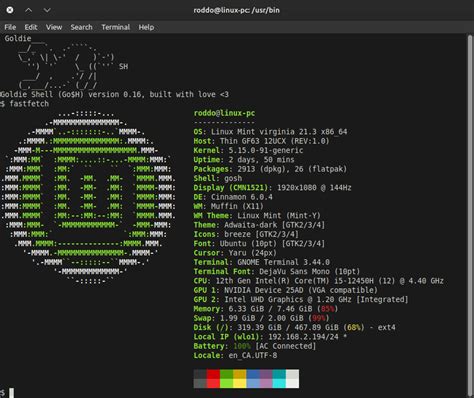Click the green roddo@linux-pc header text

point(224,113)
